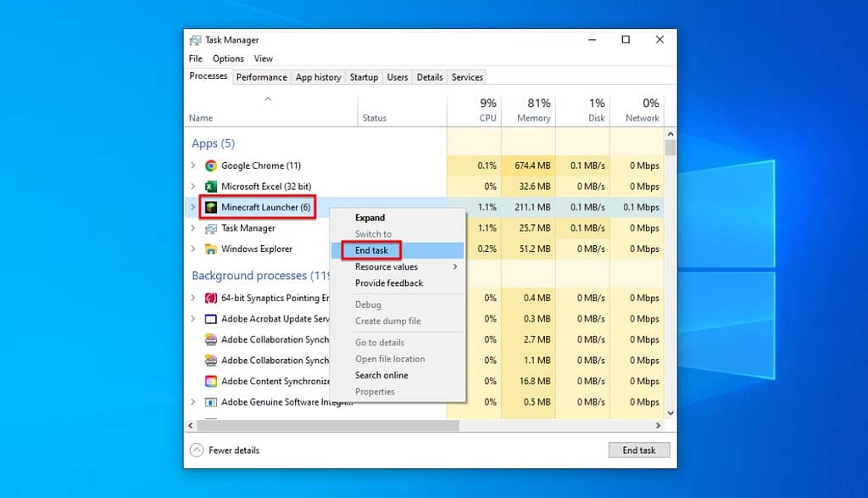The width and height of the screenshot is (868, 498).
Task: Sort processes by Disk column
Action: [583, 111]
